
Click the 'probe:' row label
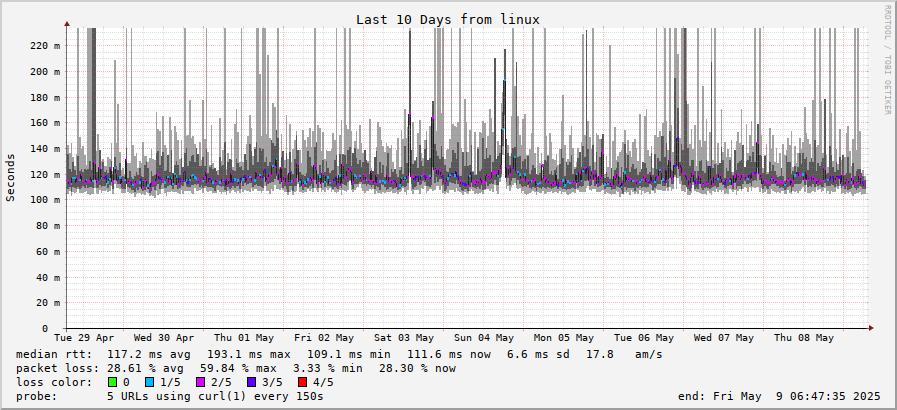tap(37, 396)
